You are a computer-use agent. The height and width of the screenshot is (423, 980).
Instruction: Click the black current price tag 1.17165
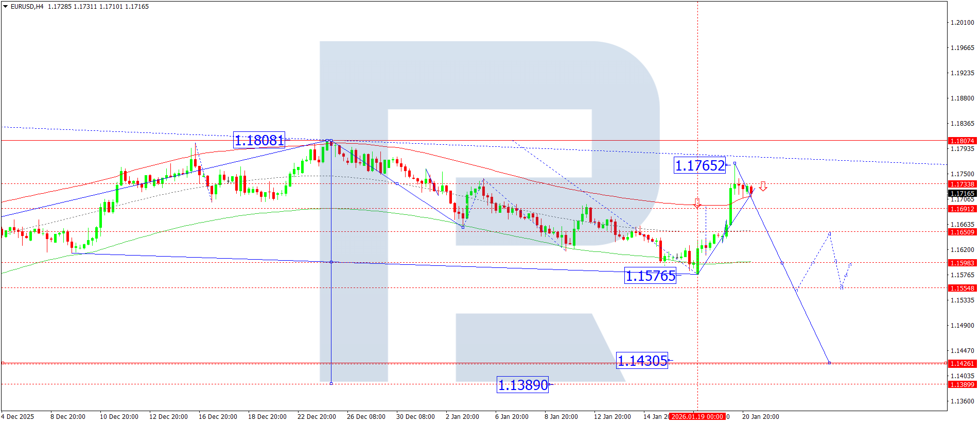pyautogui.click(x=961, y=194)
